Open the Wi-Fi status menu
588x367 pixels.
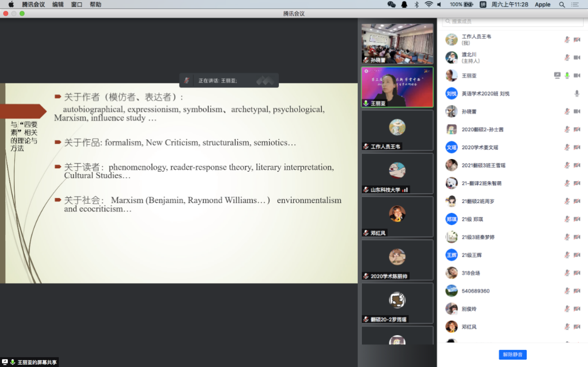pyautogui.click(x=428, y=4)
